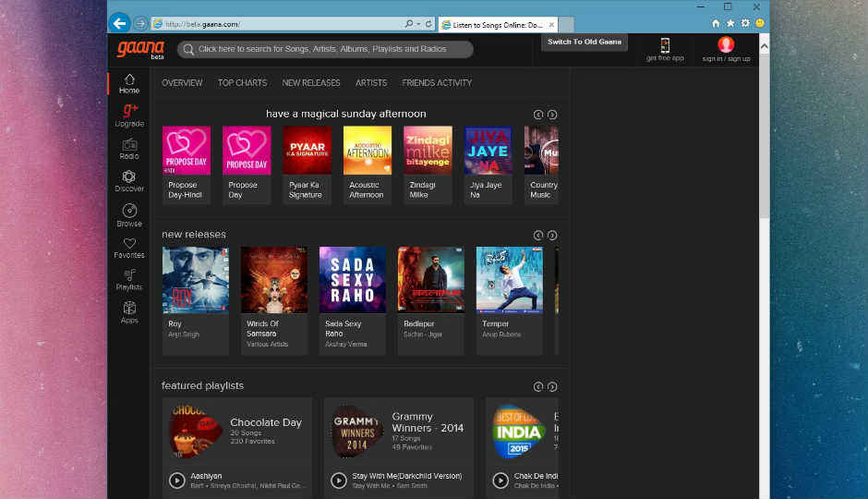868x499 pixels.
Task: Refresh the page using address bar icon
Action: pos(428,24)
